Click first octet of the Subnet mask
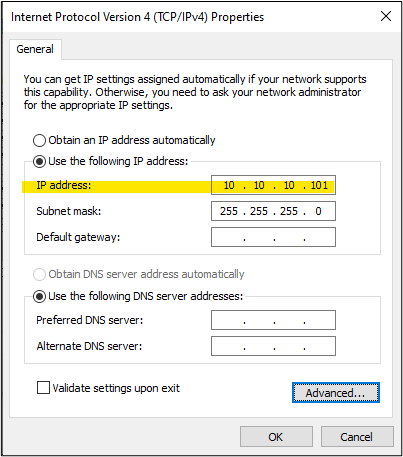The image size is (403, 457). pyautogui.click(x=229, y=211)
